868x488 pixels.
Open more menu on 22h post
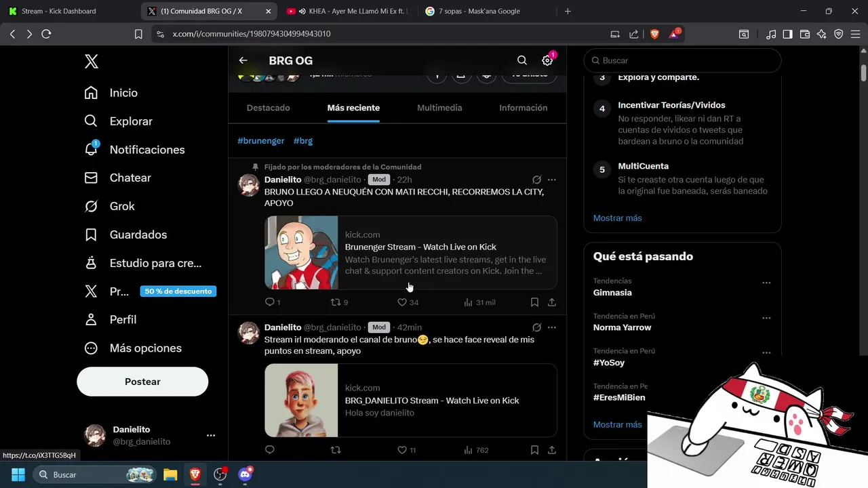pos(552,180)
